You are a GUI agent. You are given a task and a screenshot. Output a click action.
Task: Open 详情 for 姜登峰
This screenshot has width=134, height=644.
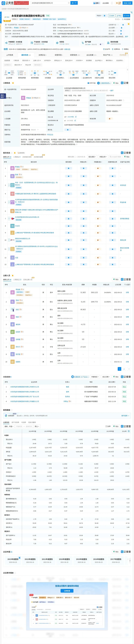click(127, 324)
